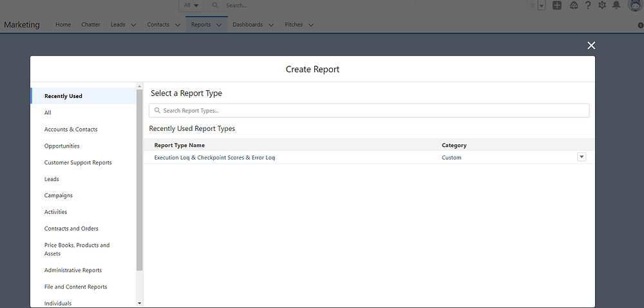Close the Create Report dialog with the X icon
644x308 pixels.
[591, 46]
